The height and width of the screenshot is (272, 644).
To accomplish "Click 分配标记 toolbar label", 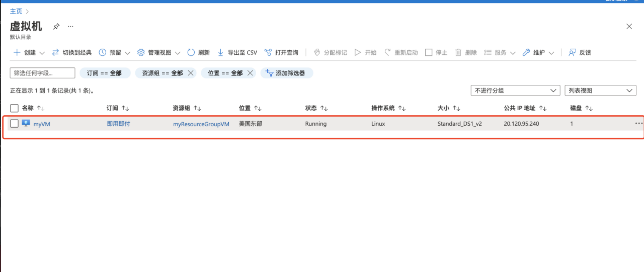I will click(335, 53).
